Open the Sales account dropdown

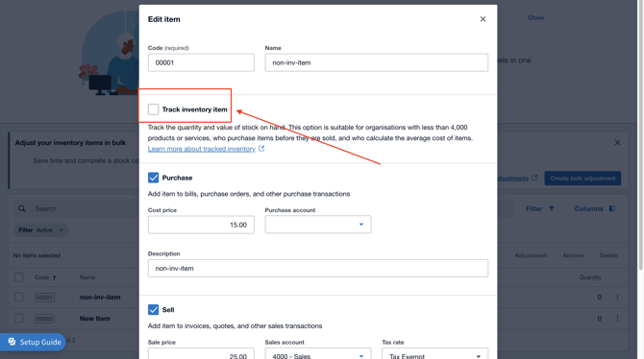click(x=318, y=353)
